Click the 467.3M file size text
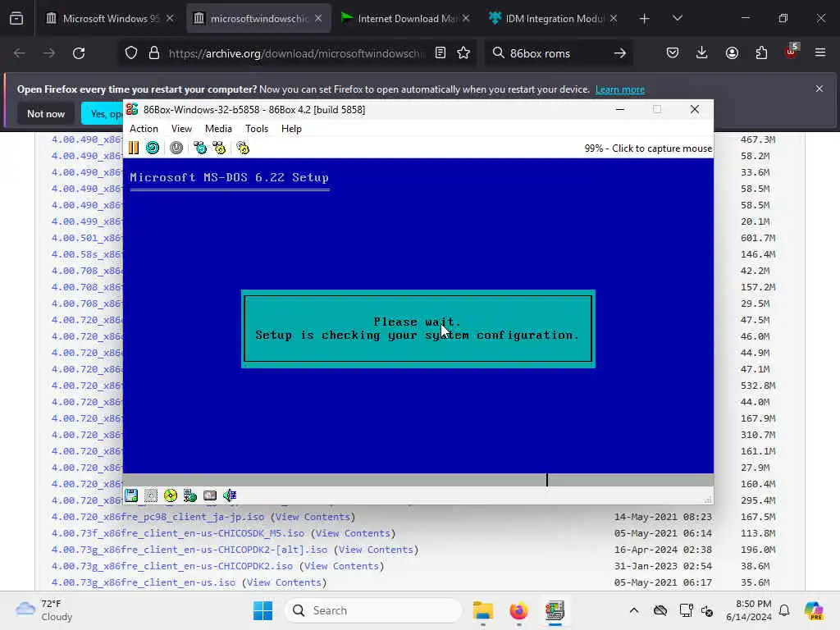 tap(758, 139)
